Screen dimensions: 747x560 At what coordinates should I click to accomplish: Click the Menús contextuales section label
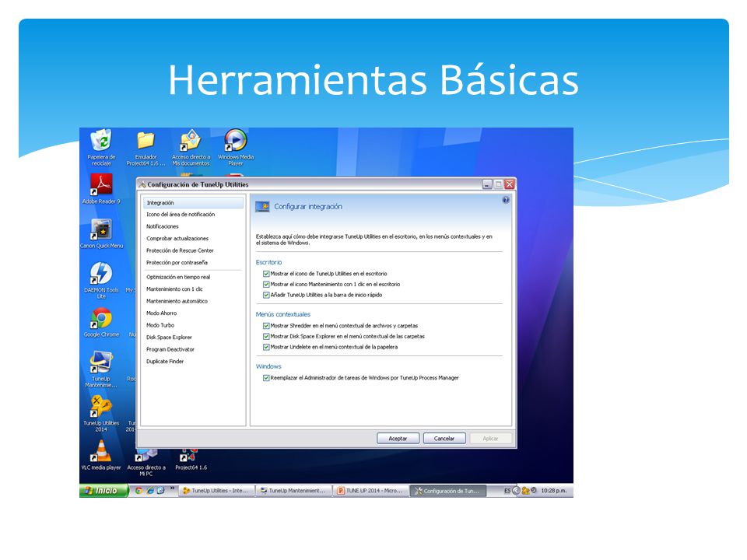tap(283, 314)
